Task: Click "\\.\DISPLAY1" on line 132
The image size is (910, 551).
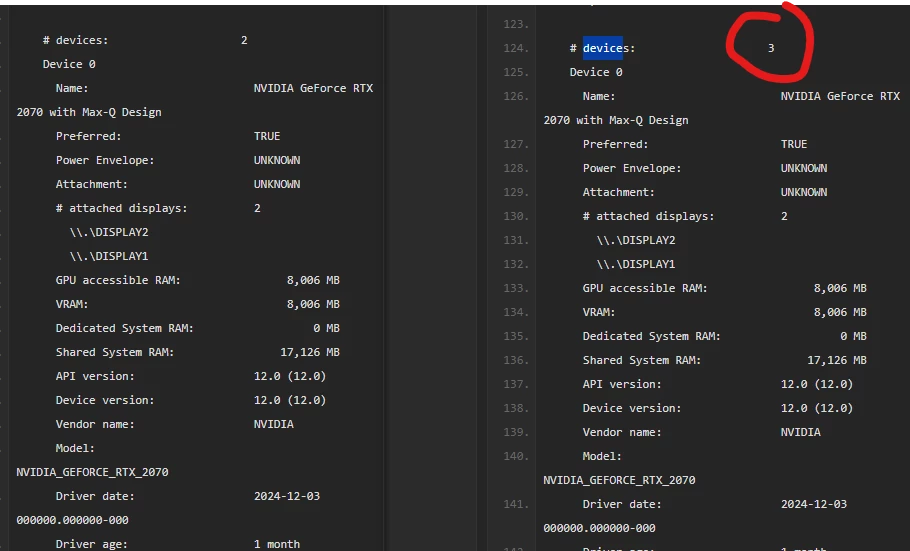Action: tap(636, 264)
